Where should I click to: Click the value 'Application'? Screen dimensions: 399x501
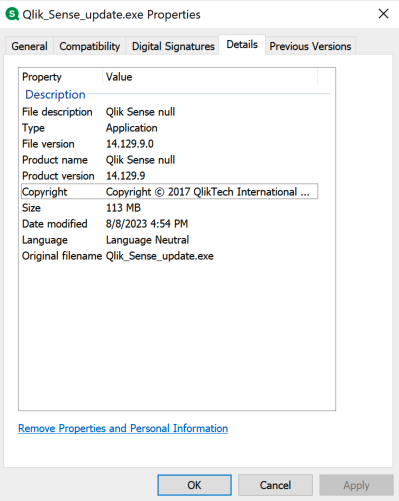pyautogui.click(x=132, y=128)
